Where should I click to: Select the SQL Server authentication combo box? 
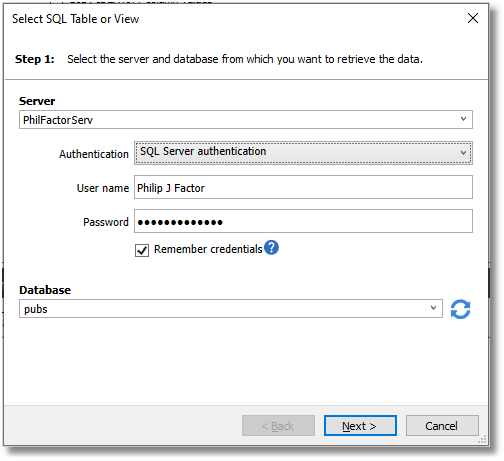point(303,153)
